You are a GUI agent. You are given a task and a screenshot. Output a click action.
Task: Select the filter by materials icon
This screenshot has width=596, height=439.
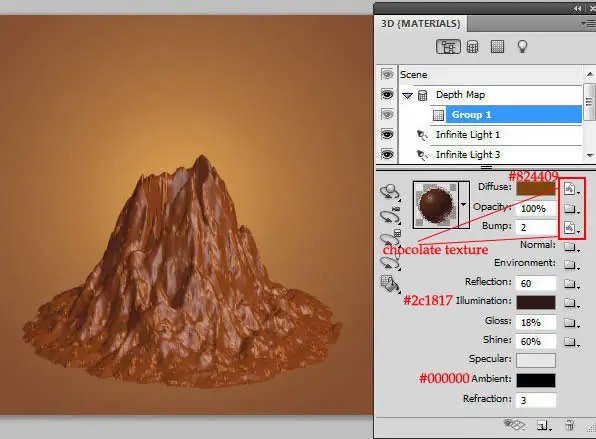tap(497, 47)
